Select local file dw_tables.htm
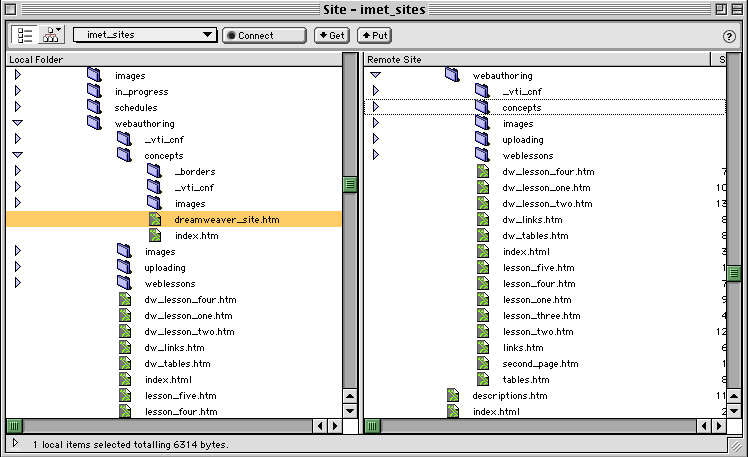This screenshot has height=457, width=748. pyautogui.click(x=177, y=364)
